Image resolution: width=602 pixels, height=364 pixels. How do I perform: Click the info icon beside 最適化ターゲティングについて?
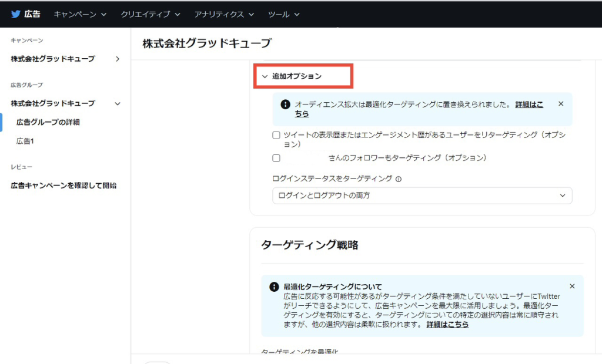tap(274, 287)
